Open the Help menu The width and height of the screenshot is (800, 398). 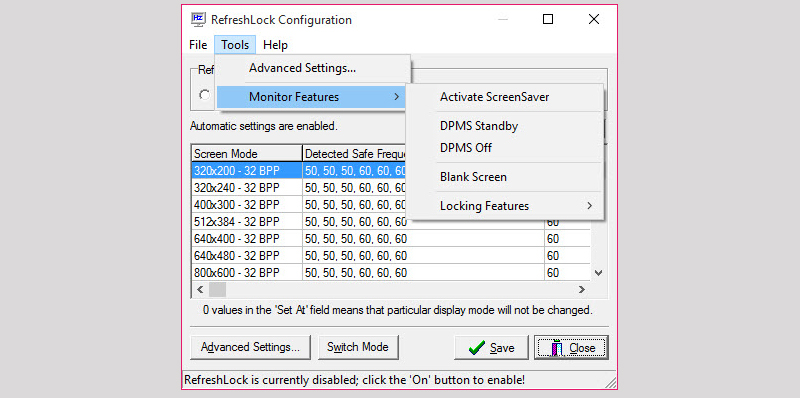click(x=276, y=45)
